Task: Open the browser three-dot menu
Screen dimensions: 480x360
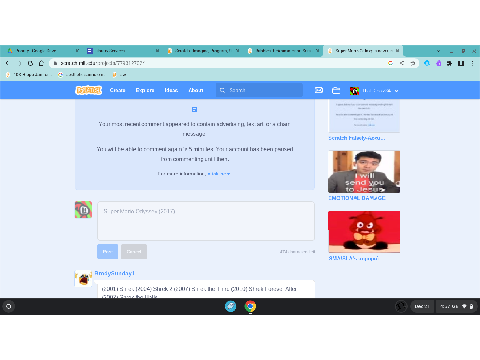Action: pos(472,63)
